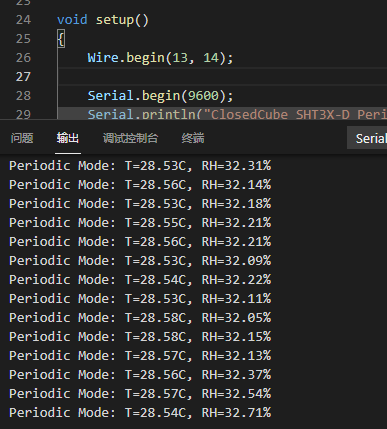387x429 pixels.
Task: Click output line RH=32.14%
Action: coord(140,185)
